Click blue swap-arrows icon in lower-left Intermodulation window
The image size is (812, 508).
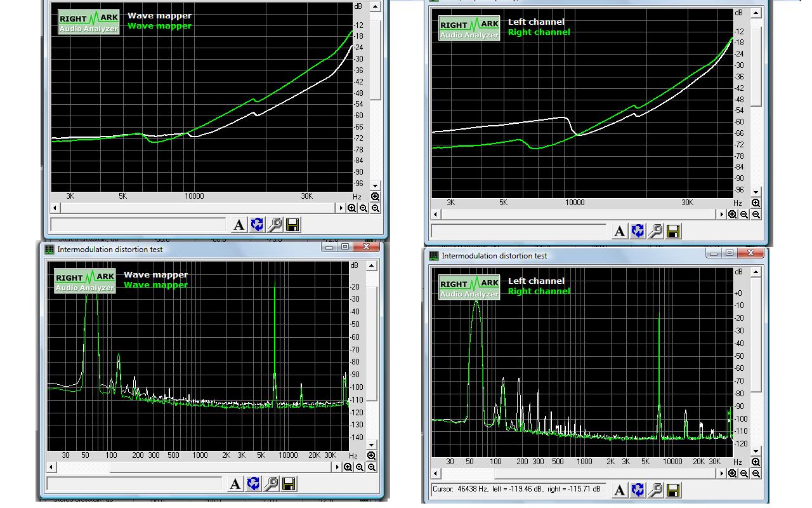tap(253, 484)
